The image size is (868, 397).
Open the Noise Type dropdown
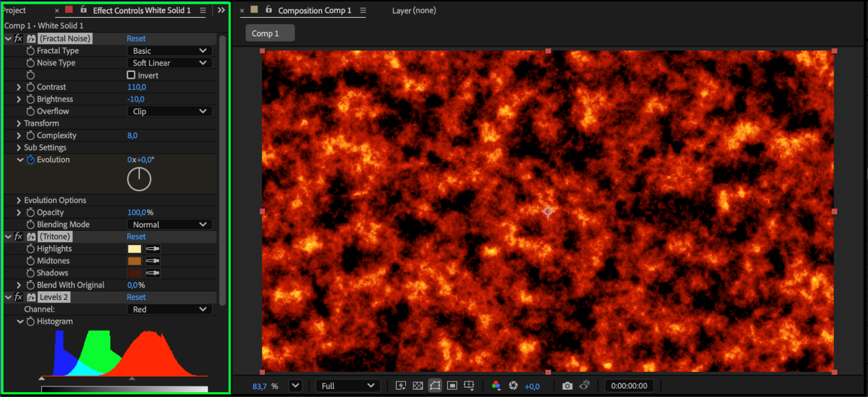[x=169, y=63]
